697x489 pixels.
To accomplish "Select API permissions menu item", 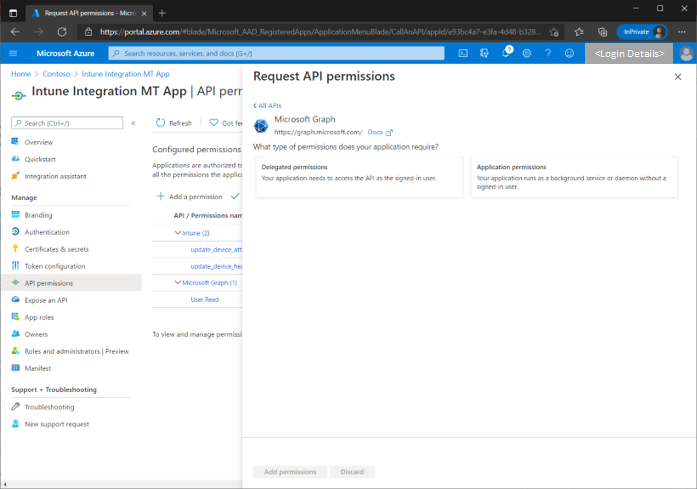I will point(71,283).
